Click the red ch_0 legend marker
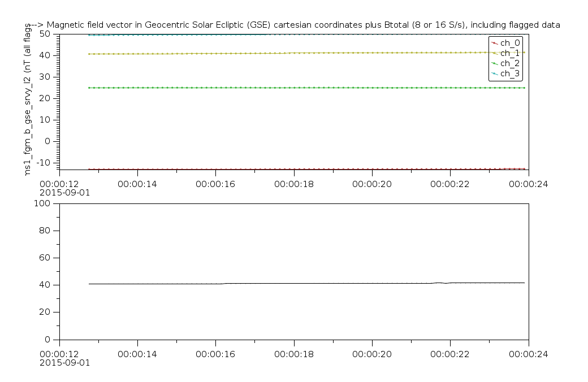The height and width of the screenshot is (382, 588). tap(495, 43)
